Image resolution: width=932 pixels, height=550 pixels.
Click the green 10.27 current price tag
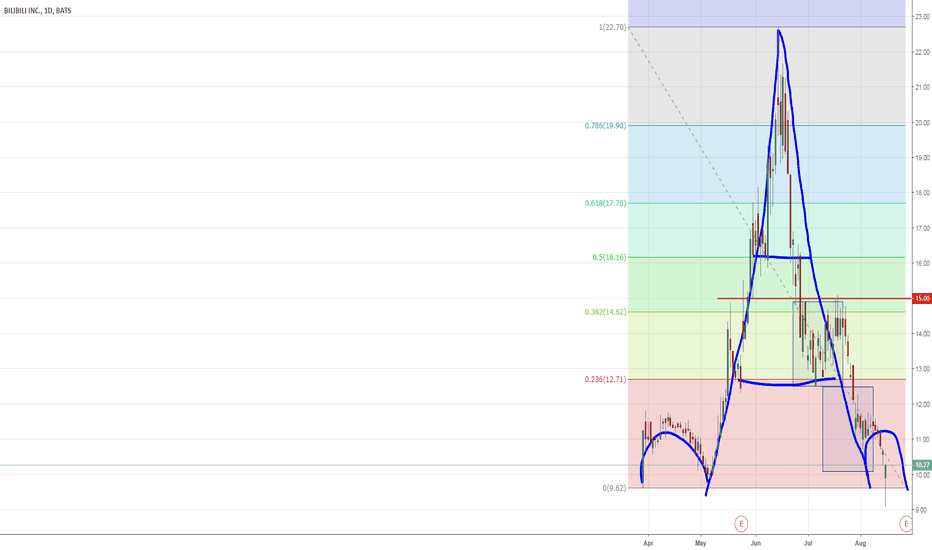[922, 465]
